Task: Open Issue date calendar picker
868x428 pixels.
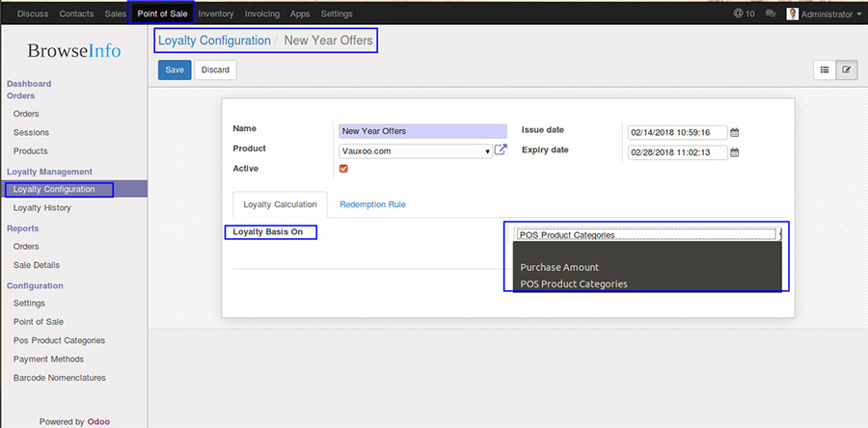Action: pyautogui.click(x=734, y=133)
